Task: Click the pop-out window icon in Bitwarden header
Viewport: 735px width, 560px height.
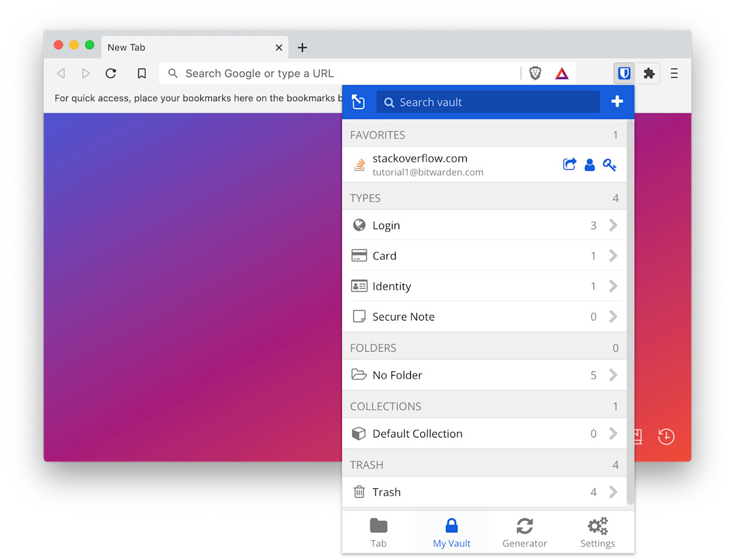Action: coord(358,102)
